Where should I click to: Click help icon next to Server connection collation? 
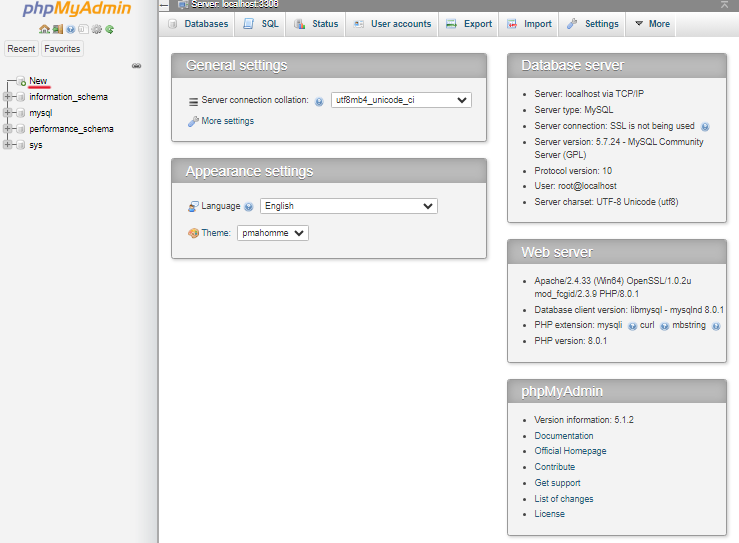(319, 101)
